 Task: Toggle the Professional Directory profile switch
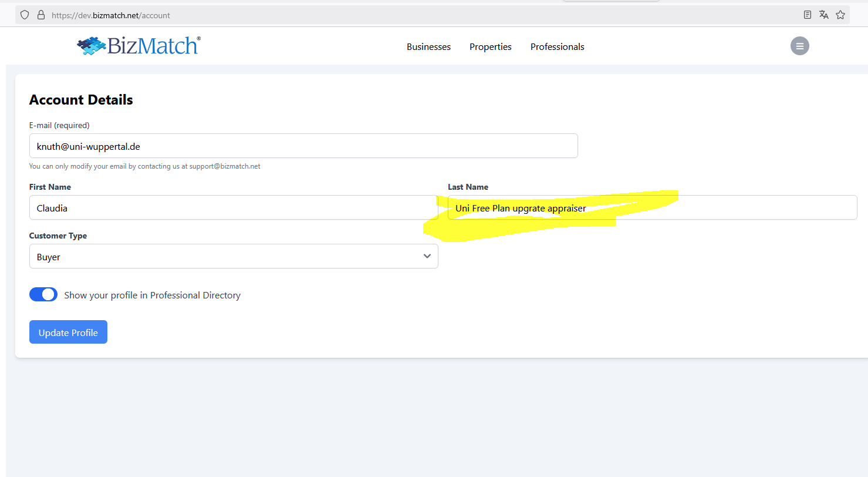[x=43, y=295]
